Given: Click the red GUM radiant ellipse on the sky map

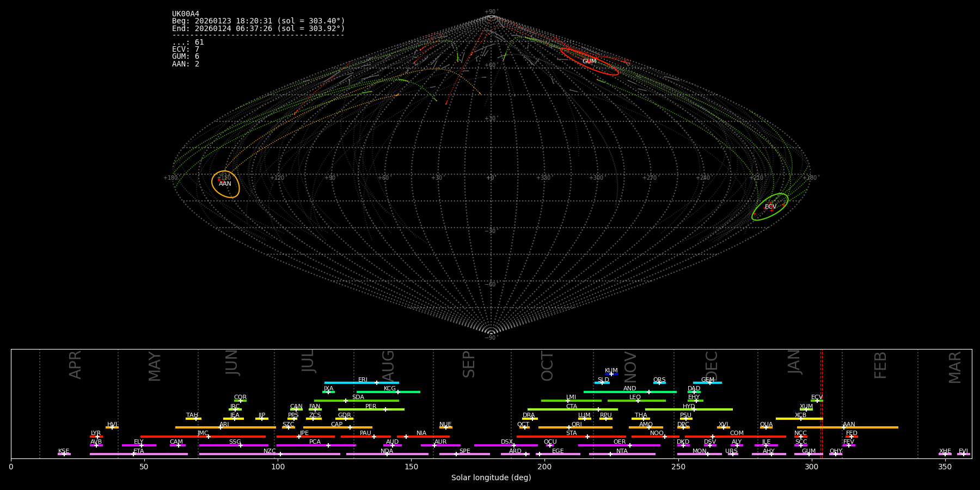Looking at the screenshot, I should click(590, 62).
